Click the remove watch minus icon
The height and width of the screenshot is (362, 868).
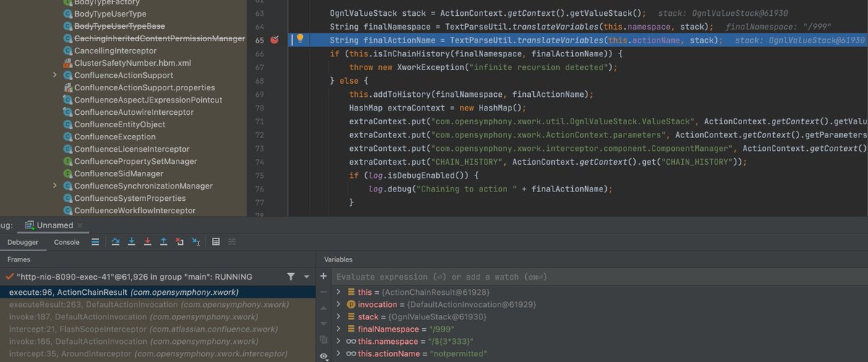coord(323,291)
